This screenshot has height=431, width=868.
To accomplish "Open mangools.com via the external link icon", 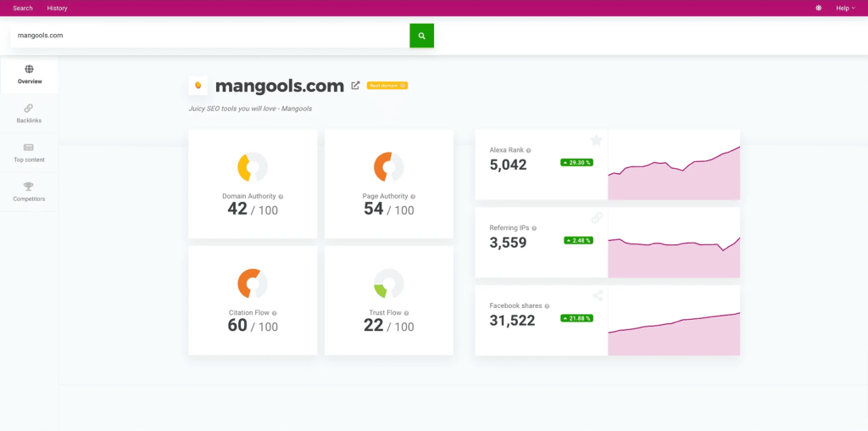I will click(355, 86).
